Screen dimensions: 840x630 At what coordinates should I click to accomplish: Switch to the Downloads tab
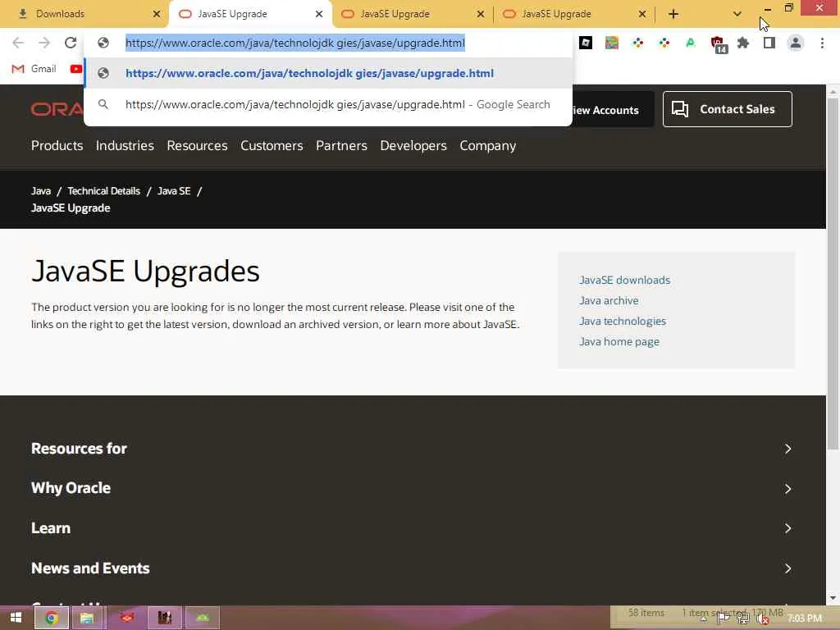point(84,14)
